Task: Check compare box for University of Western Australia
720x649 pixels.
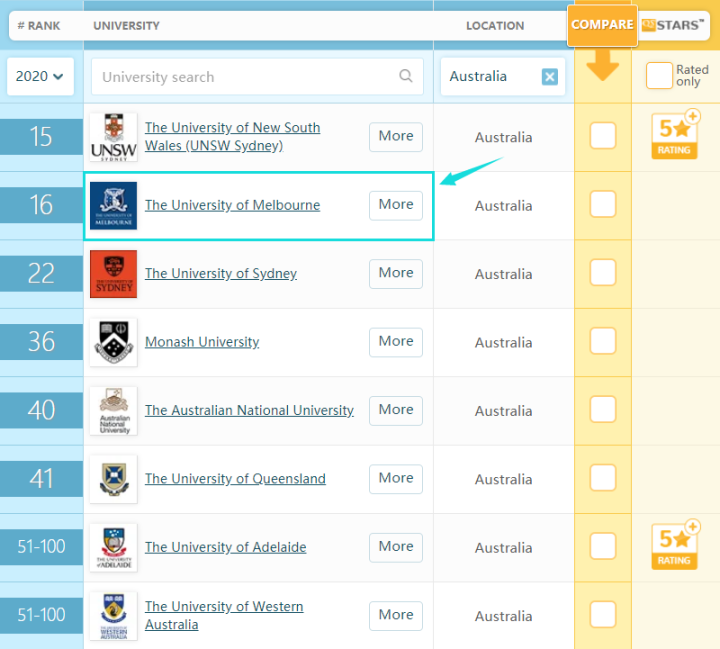Action: [602, 615]
